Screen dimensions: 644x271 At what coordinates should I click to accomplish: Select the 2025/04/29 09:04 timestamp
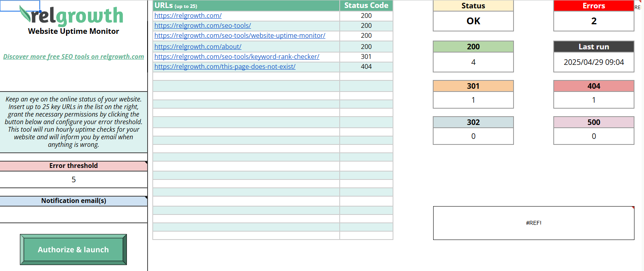tap(594, 62)
